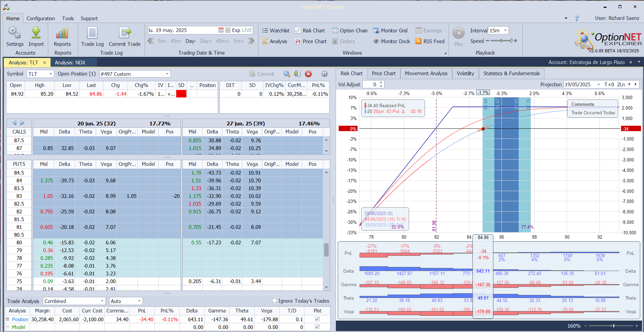Screen dimensions: 644x332
Task: Expand the Position row in analysis table
Action: click(8, 319)
